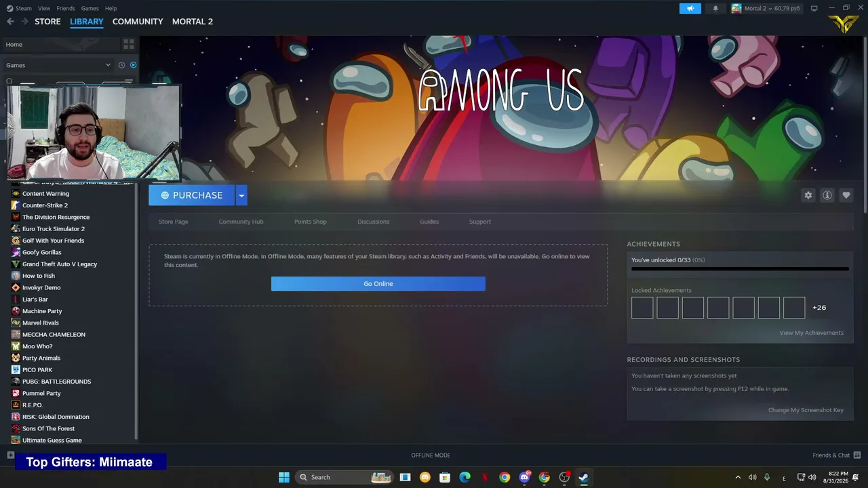
Task: Open the Friends & Chat panel
Action: click(x=836, y=455)
